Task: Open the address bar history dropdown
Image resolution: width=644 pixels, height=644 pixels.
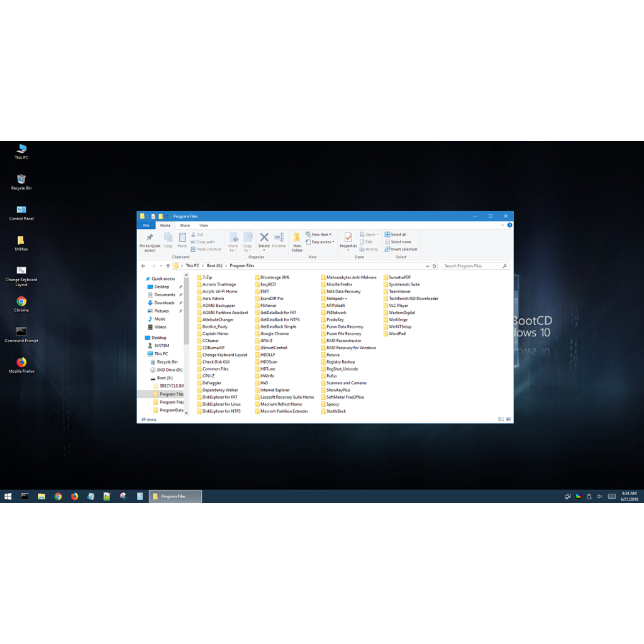Action: tap(428, 266)
